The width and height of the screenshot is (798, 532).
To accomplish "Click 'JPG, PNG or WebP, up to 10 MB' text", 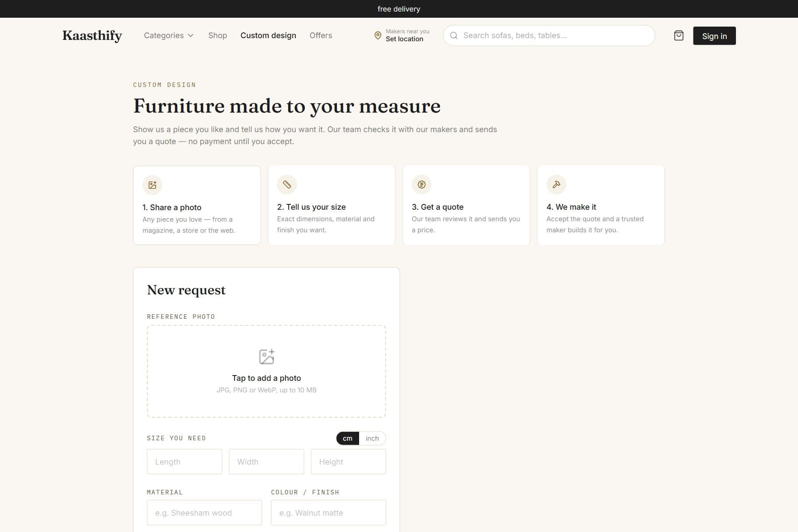I will coord(266,390).
